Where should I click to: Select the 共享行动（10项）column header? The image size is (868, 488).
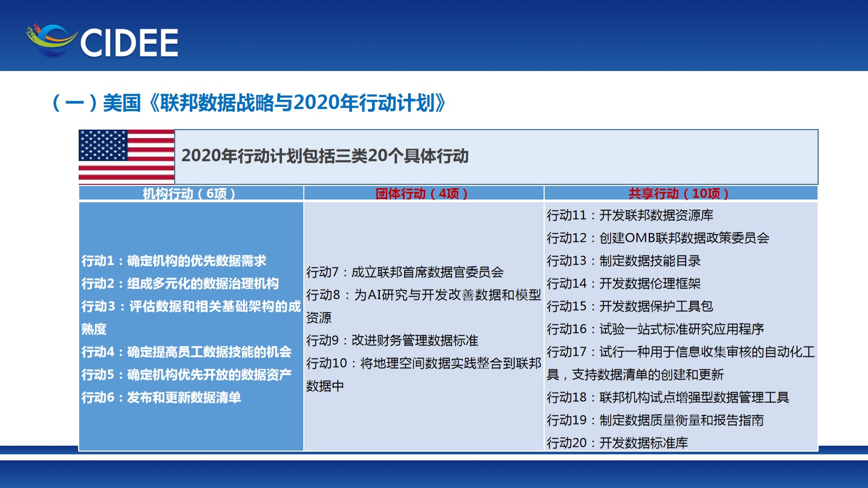[x=680, y=194]
